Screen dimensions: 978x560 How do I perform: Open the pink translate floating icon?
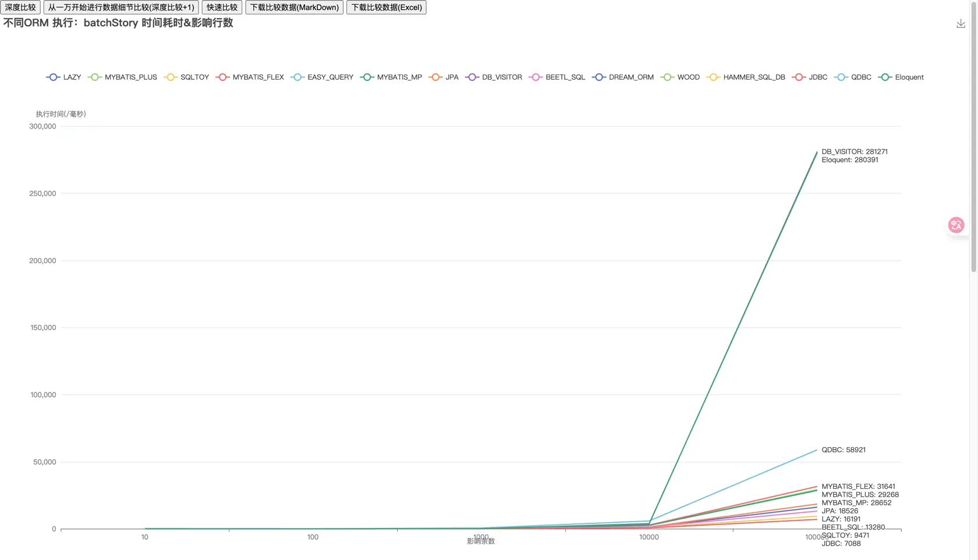[956, 225]
